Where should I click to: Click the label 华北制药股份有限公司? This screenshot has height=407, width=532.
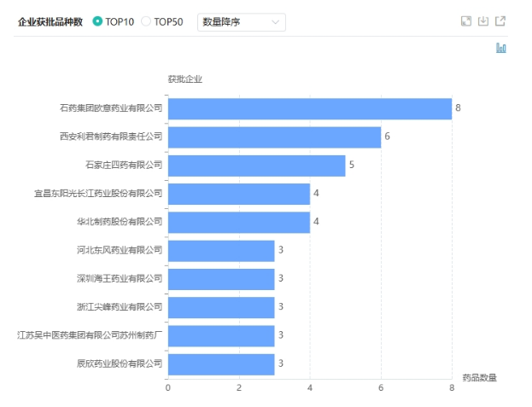(x=120, y=222)
